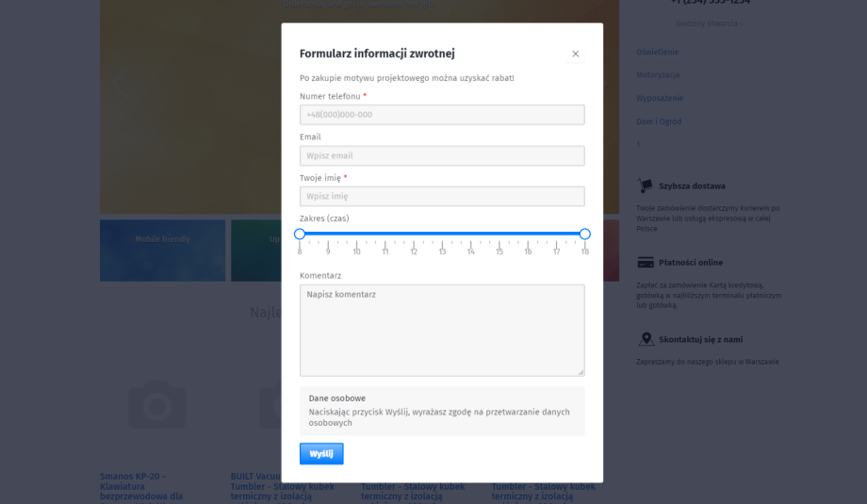The image size is (867, 504).
Task: Open the Oświetlenie category link
Action: pyautogui.click(x=657, y=52)
